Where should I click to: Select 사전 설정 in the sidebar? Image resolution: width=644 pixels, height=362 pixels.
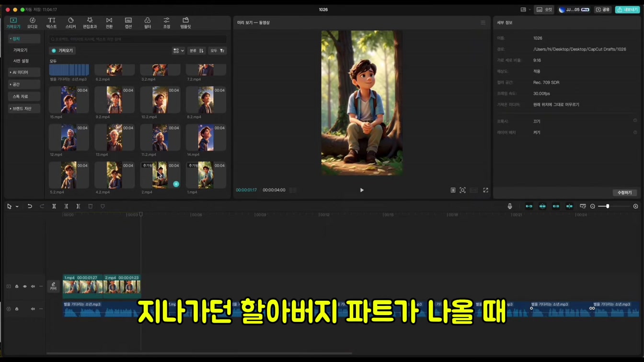pyautogui.click(x=21, y=61)
